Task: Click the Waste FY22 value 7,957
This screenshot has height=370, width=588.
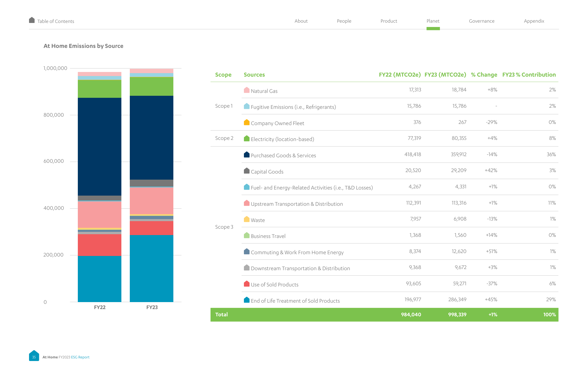Action: (416, 219)
